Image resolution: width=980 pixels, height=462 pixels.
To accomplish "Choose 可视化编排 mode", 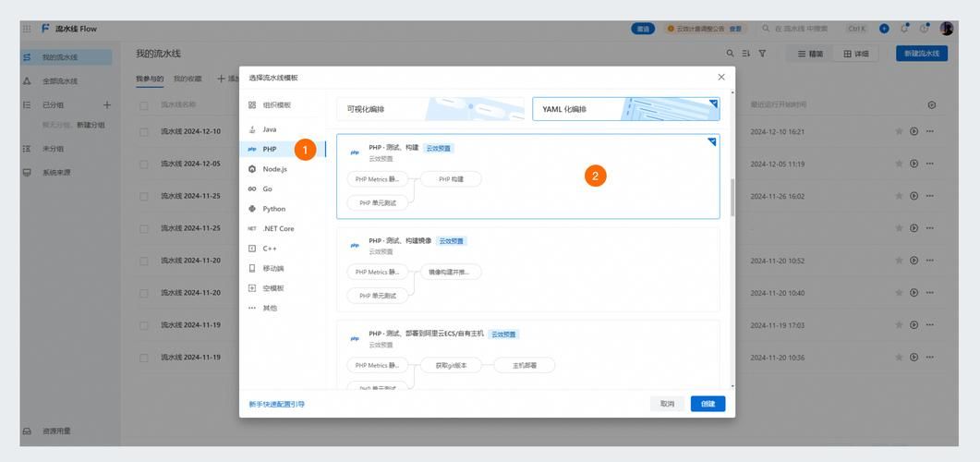I will tap(431, 109).
